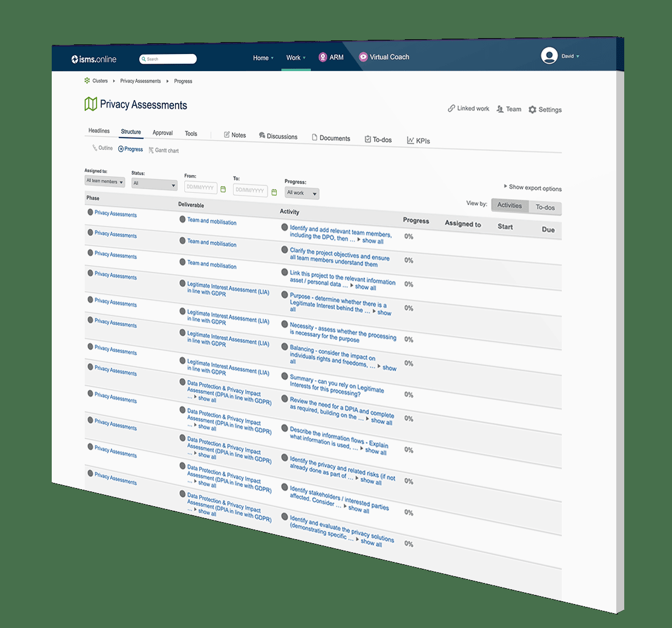
Task: Click the Team people icon
Action: (x=500, y=109)
